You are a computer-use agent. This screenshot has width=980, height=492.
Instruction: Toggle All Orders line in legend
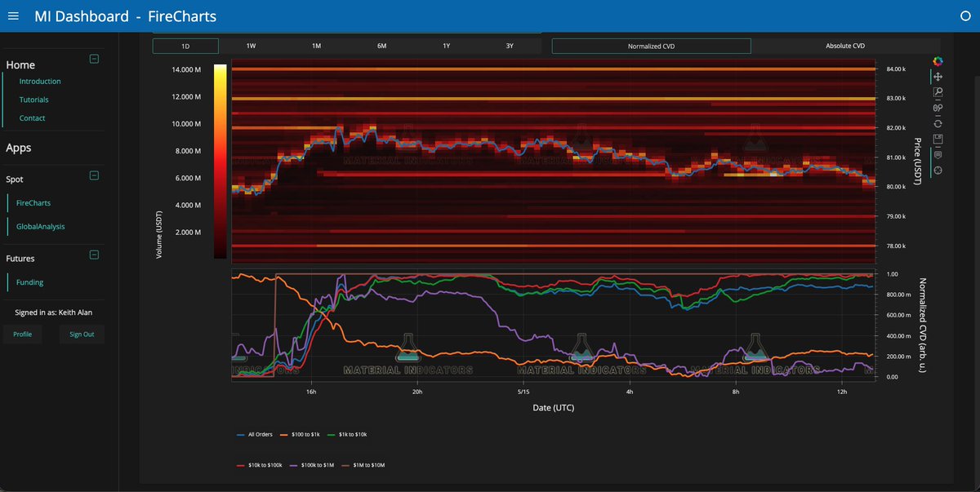click(x=253, y=434)
